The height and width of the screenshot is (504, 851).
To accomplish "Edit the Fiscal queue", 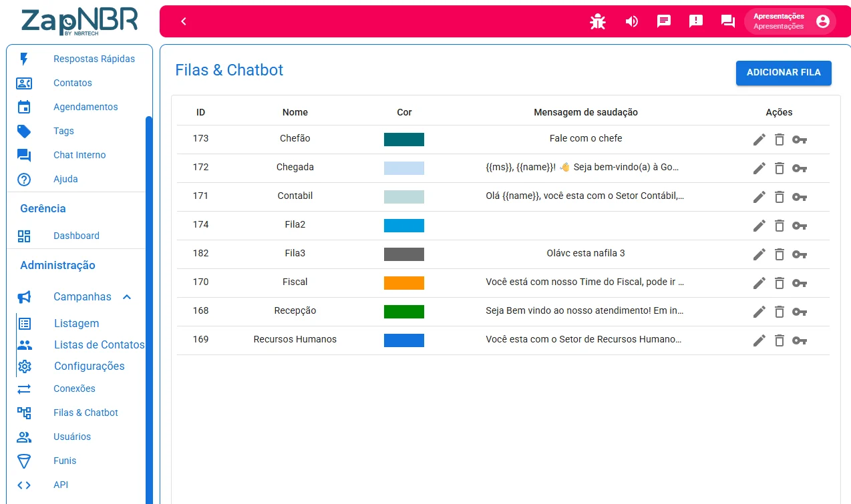I will 759,283.
